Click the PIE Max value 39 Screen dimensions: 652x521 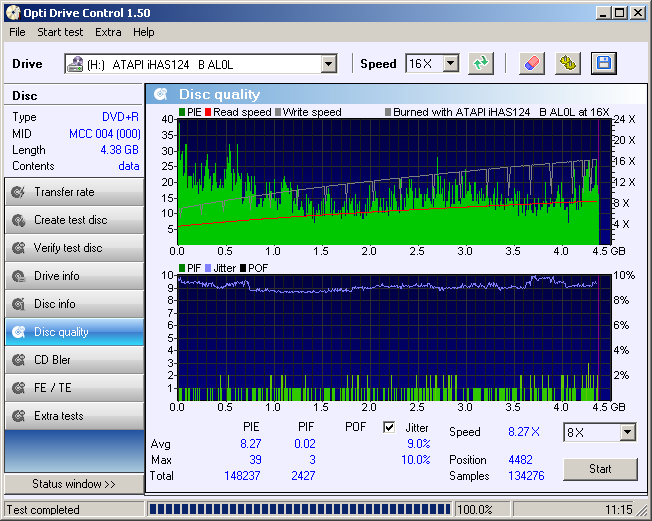(255, 460)
